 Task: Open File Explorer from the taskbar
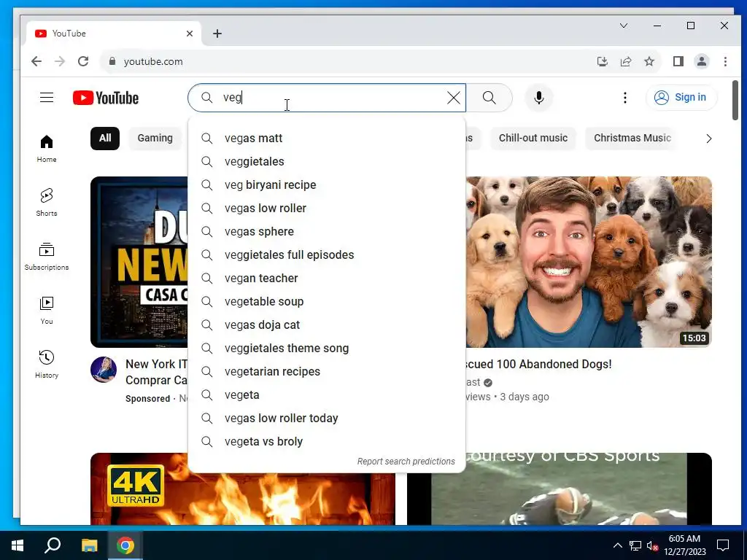point(89,545)
